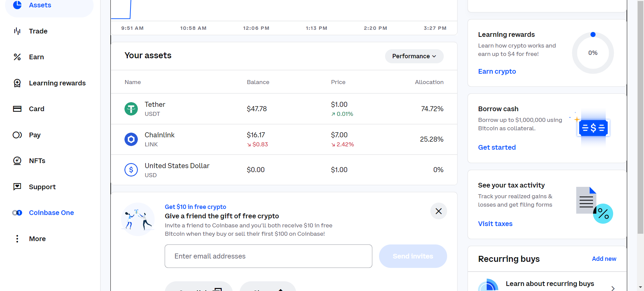Click the Allocation column header
The image size is (644, 291).
[x=429, y=82]
